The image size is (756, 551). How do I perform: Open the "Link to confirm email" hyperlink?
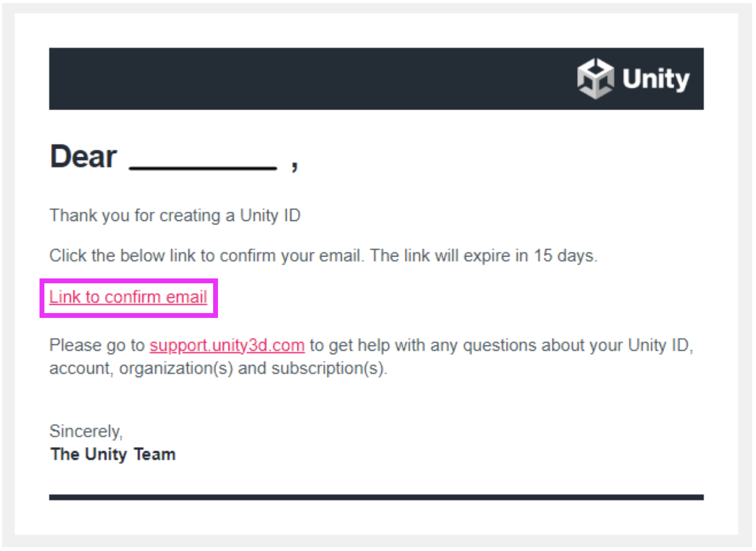click(x=128, y=297)
